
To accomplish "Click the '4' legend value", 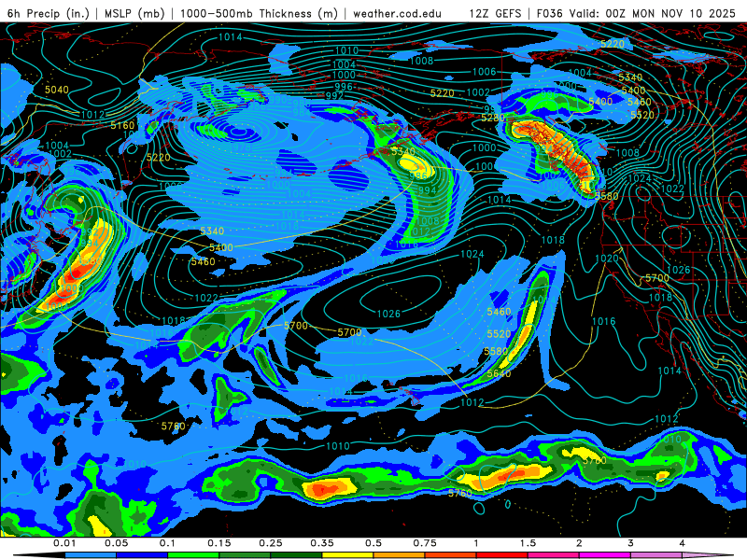I will [x=683, y=543].
